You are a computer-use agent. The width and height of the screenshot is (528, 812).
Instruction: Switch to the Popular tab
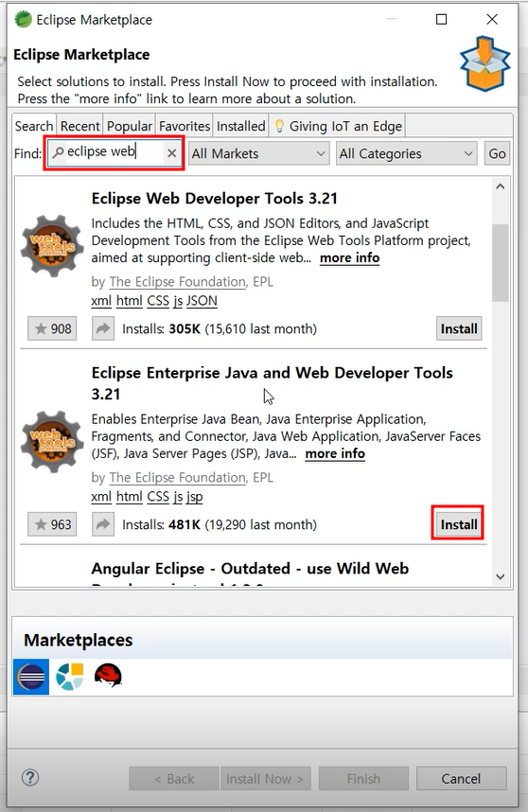[130, 126]
